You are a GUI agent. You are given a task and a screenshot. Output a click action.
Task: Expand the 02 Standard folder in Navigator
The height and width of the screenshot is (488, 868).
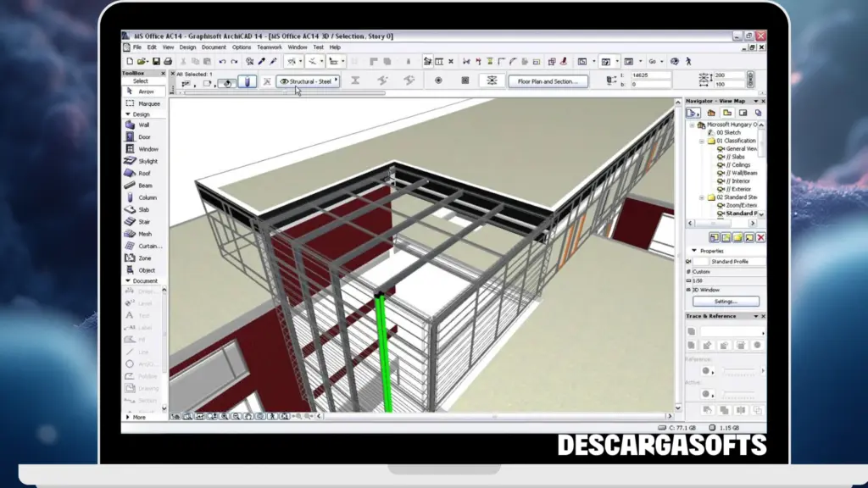[x=701, y=197]
